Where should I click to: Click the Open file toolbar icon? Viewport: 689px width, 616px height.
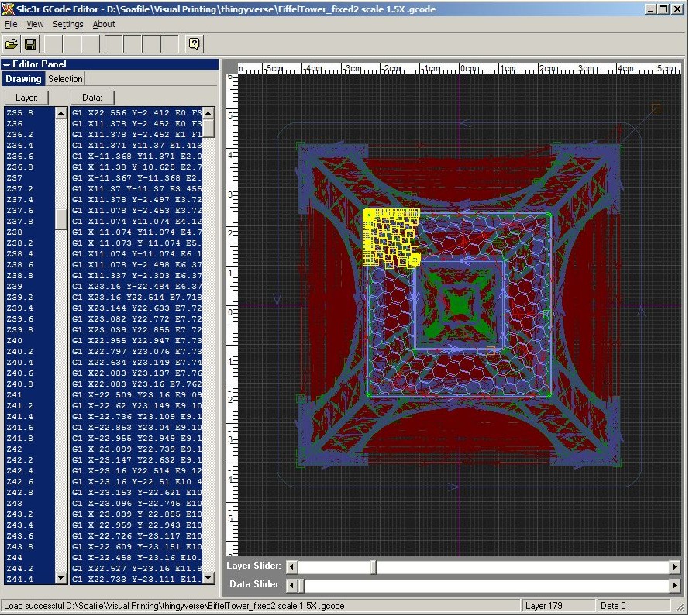click(12, 44)
